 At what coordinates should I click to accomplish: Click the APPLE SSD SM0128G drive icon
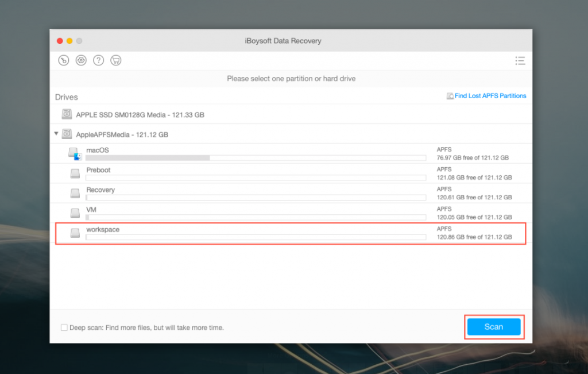click(x=67, y=114)
